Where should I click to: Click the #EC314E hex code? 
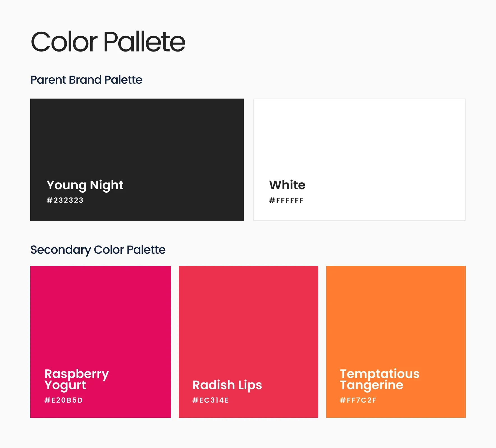click(210, 400)
